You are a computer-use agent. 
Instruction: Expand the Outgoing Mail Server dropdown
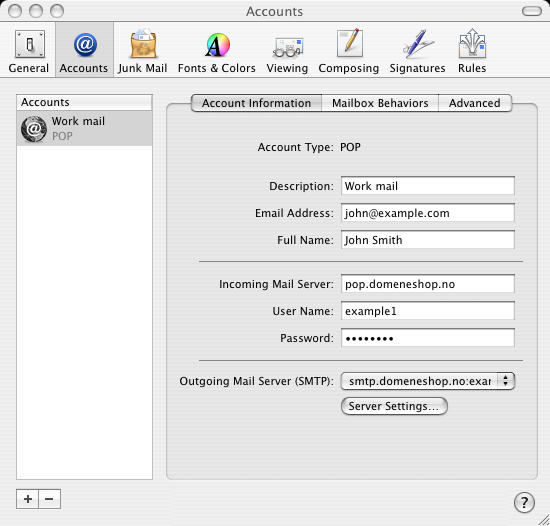(428, 381)
